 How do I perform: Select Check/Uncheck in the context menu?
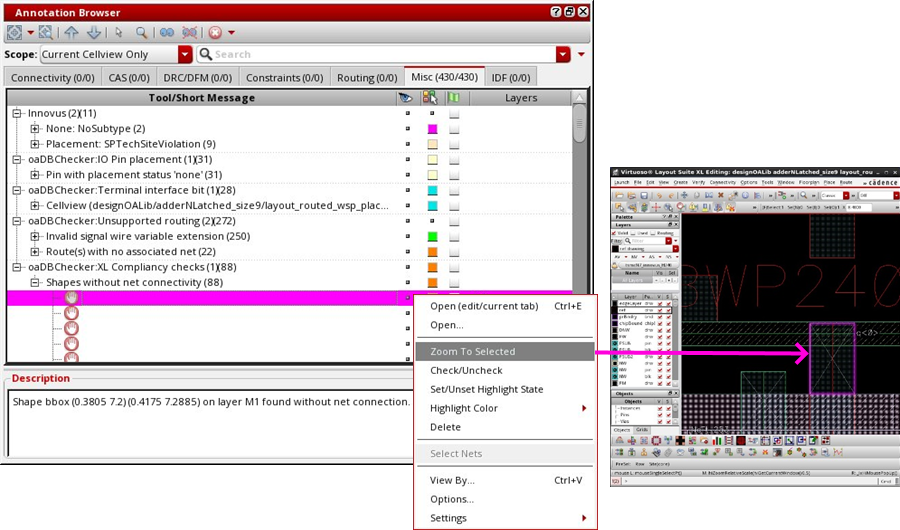(466, 370)
